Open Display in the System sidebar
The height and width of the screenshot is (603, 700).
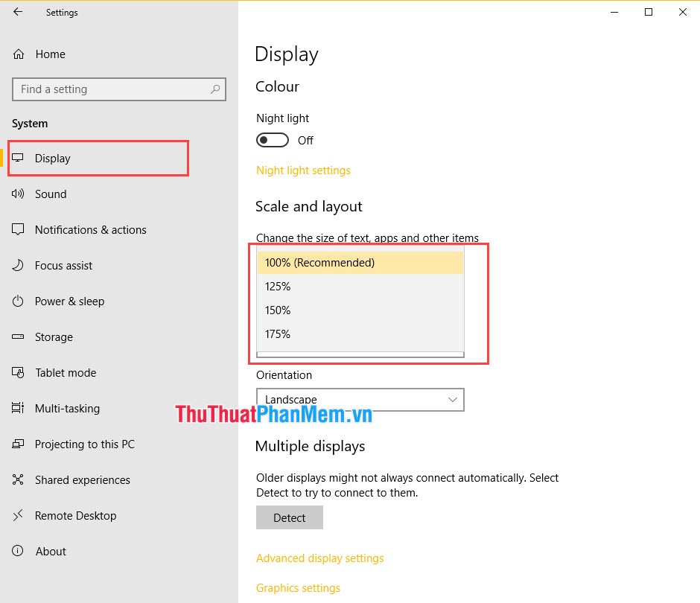pos(53,158)
